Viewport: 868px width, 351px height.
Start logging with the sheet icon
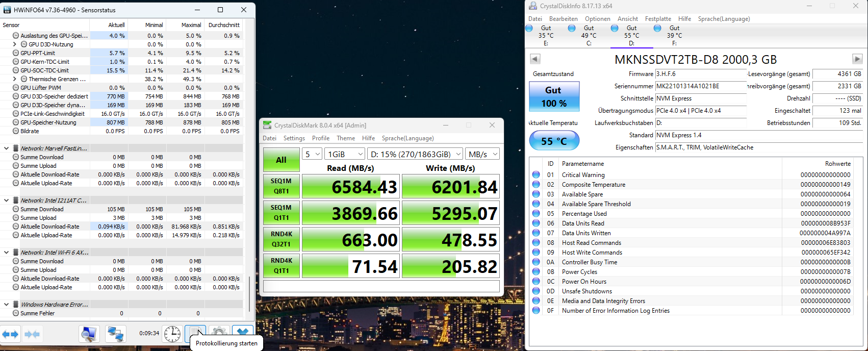click(195, 333)
